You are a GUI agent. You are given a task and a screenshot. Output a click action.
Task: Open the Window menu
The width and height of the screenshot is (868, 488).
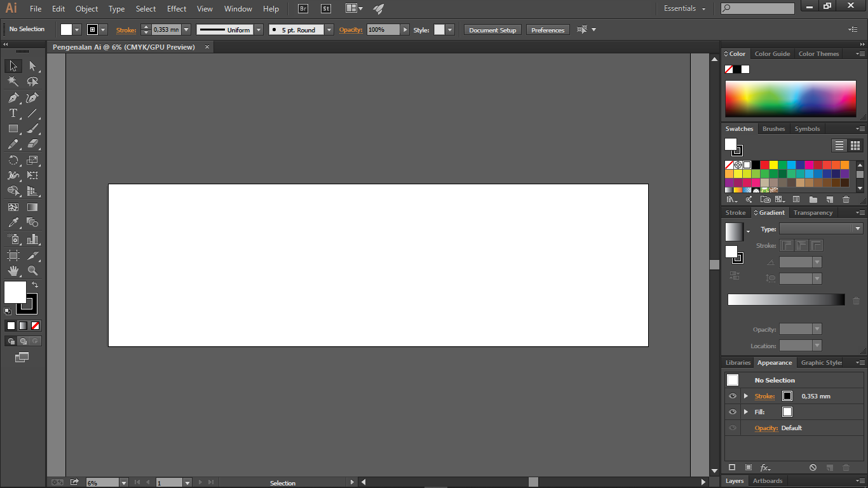(x=238, y=9)
